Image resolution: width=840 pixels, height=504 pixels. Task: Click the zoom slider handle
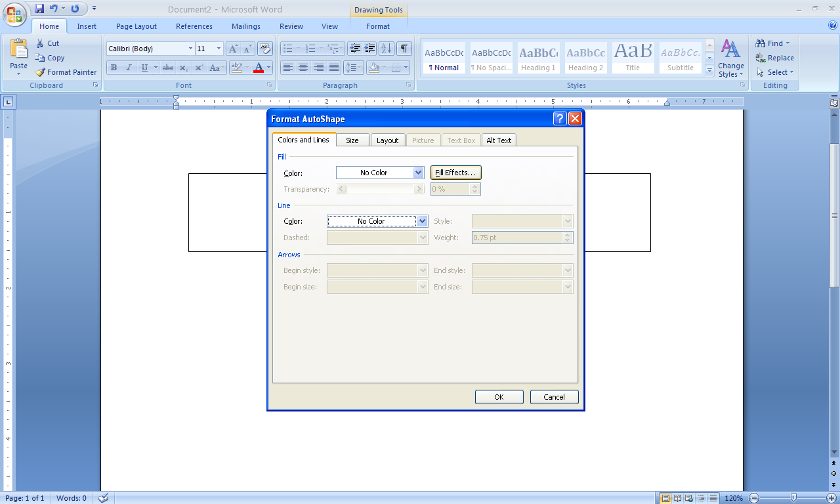[x=794, y=498]
